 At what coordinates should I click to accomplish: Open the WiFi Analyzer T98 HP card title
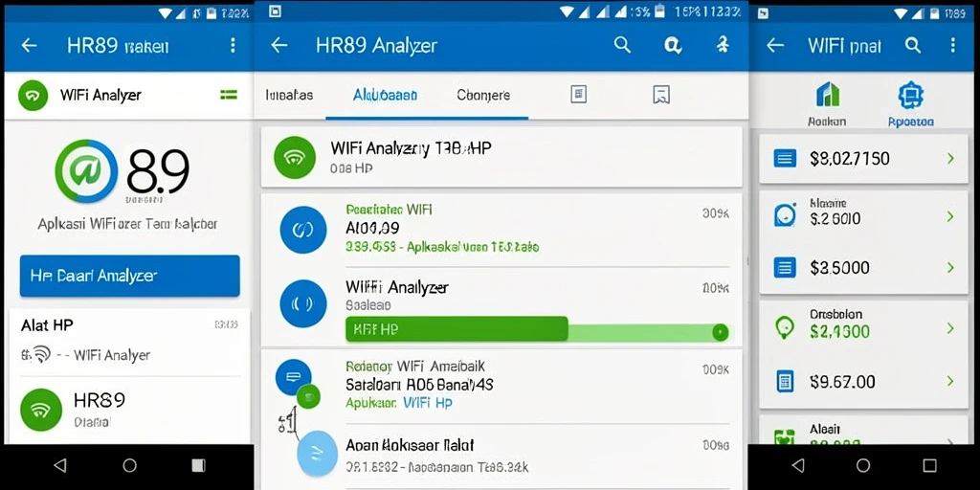click(x=411, y=148)
